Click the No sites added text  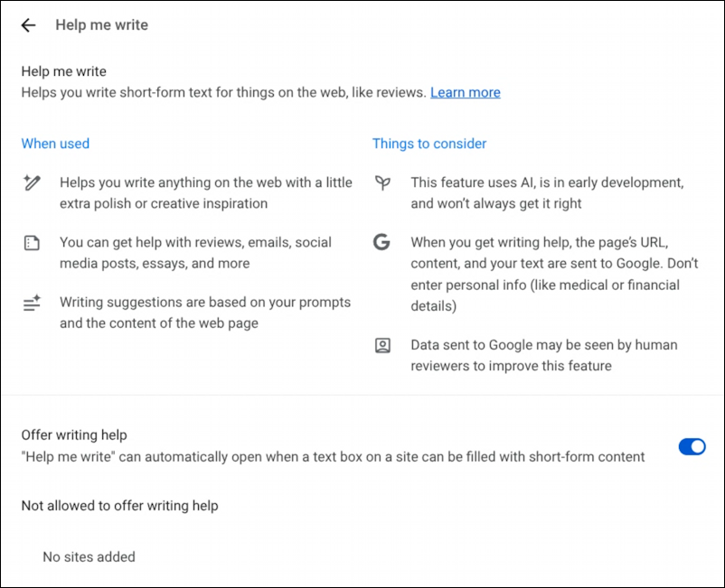(x=89, y=557)
